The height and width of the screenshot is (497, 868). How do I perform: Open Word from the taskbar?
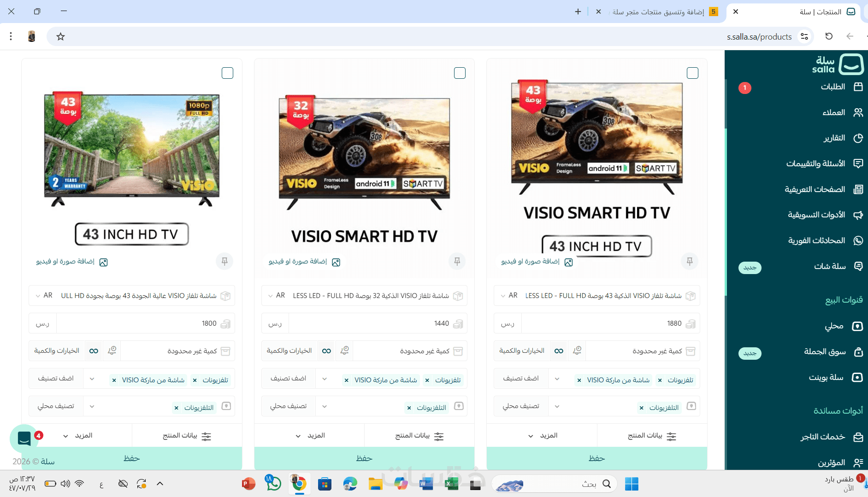coord(426,484)
